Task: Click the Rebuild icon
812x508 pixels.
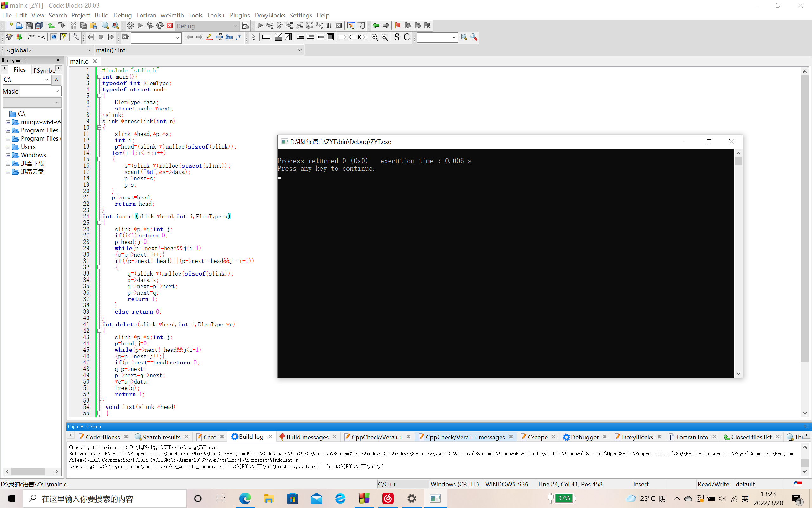Action: [x=160, y=25]
